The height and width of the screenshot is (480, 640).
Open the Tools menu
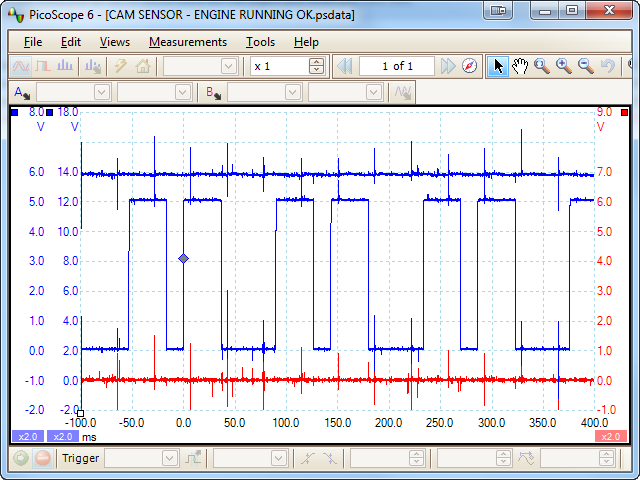[x=260, y=42]
